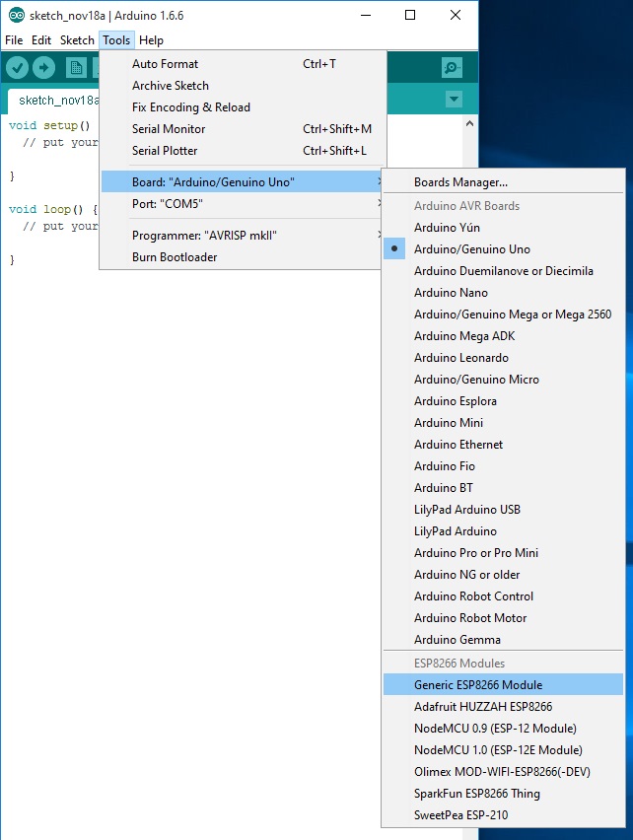The height and width of the screenshot is (840, 633).
Task: Pick Arduino Mini board
Action: pos(504,423)
